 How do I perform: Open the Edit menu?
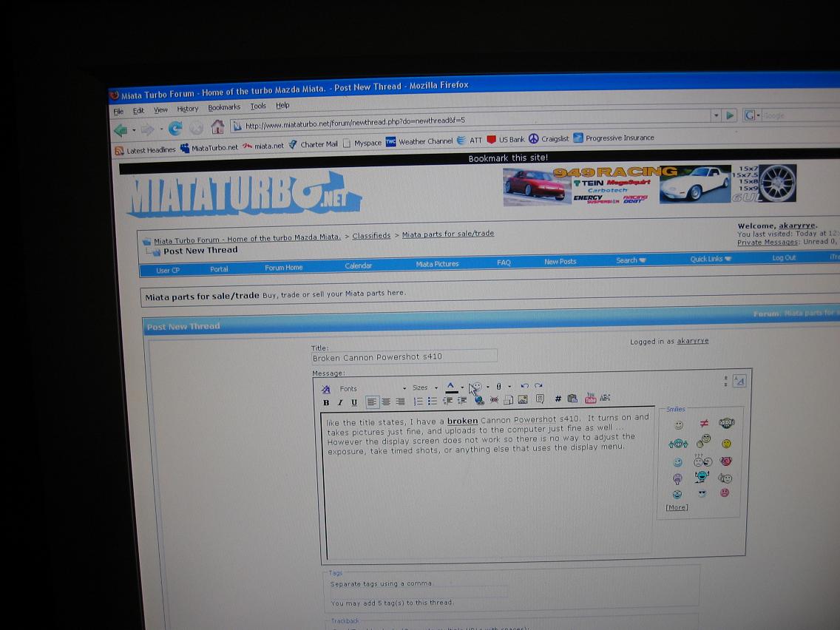point(138,111)
